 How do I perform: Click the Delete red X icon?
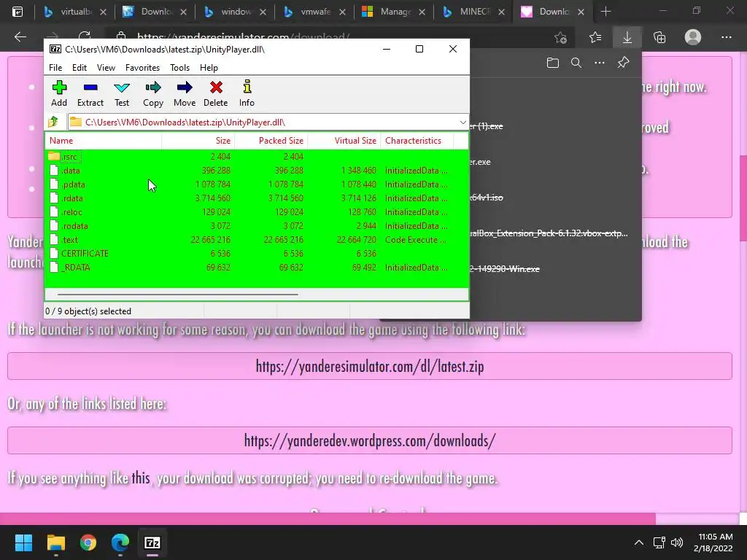click(216, 87)
